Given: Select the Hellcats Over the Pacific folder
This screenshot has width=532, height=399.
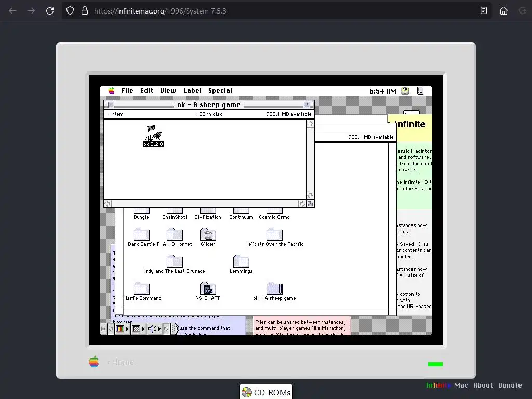Looking at the screenshot, I should tap(274, 237).
